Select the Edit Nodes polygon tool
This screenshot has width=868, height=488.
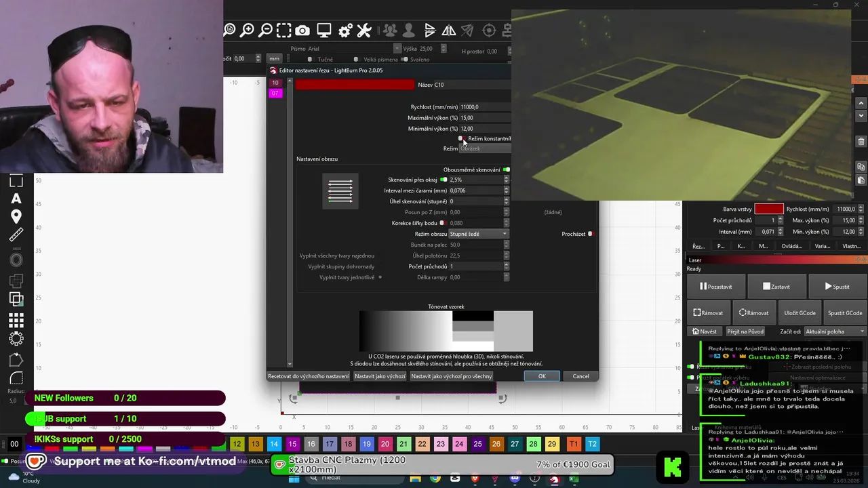16,360
